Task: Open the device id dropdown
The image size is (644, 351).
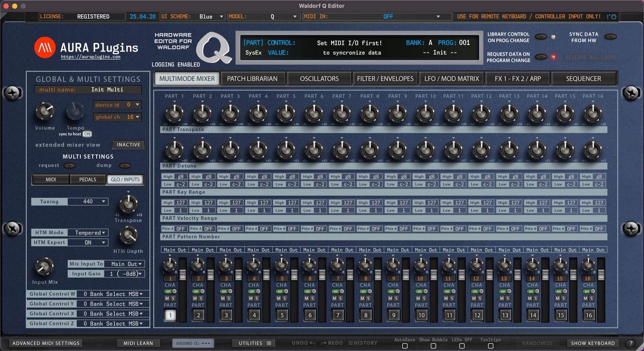Action: 117,105
